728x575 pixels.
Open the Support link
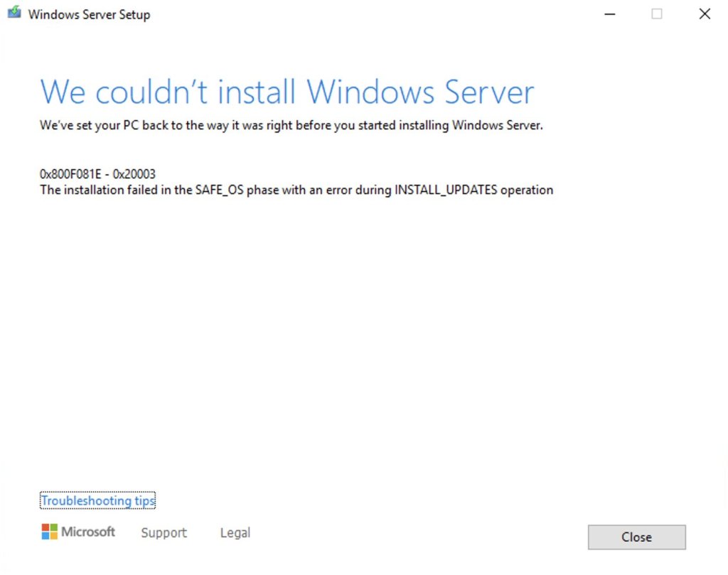164,533
